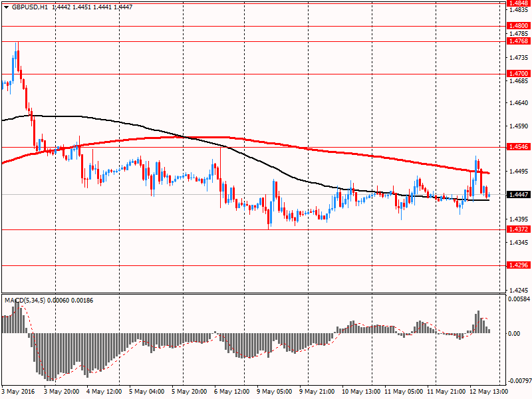Click the MACD scale value -0.00797
The height and width of the screenshot is (399, 532).
pos(519,381)
